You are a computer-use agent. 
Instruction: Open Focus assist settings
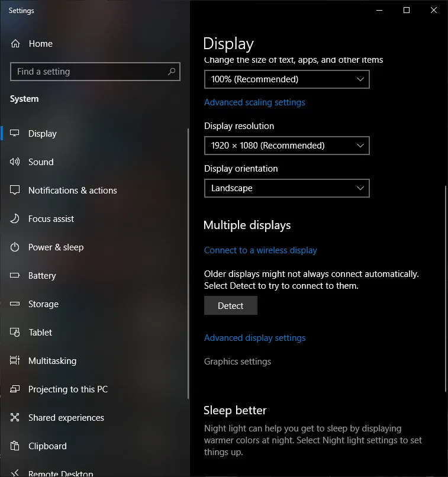51,219
